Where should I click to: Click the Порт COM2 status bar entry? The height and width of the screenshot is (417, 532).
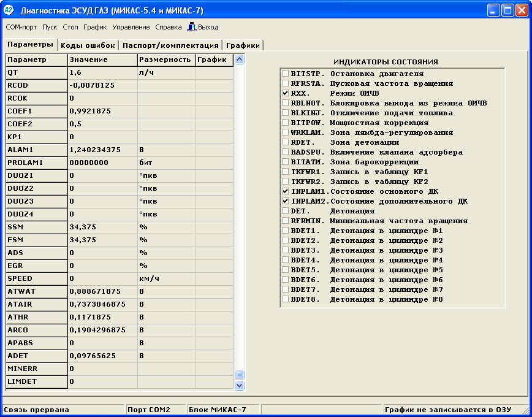148,410
